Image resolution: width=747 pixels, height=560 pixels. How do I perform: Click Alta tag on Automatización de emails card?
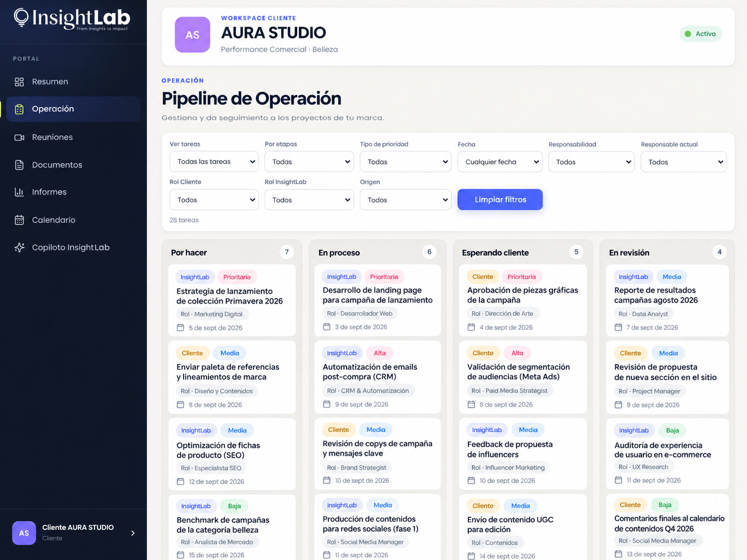coord(380,353)
